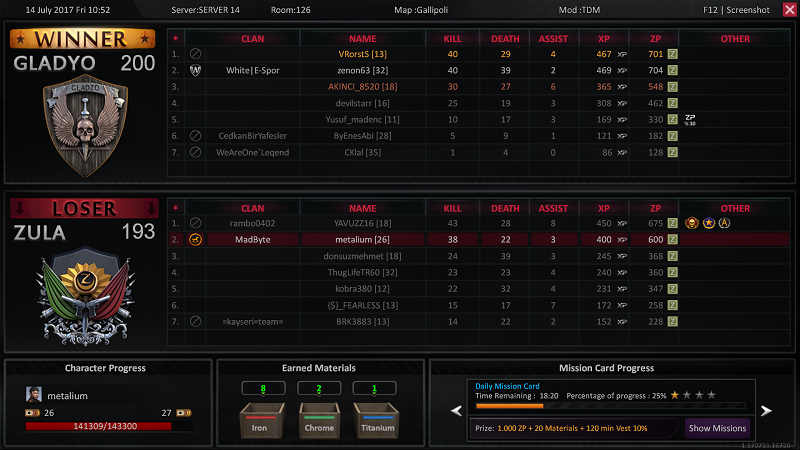Click the metalium character avatar

[x=33, y=395]
